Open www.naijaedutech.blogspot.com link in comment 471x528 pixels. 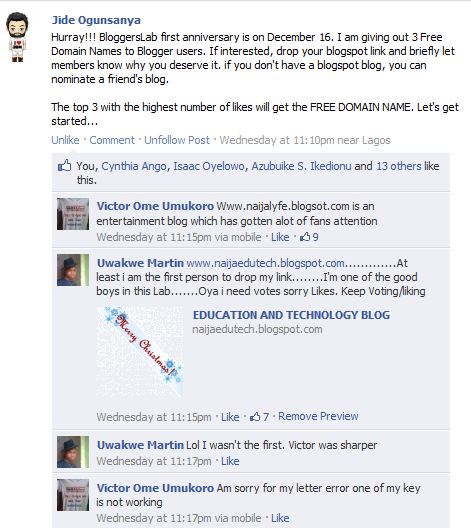coord(265,263)
